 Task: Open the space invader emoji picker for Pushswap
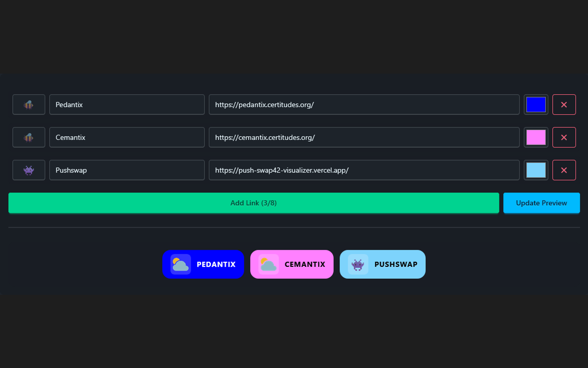(x=28, y=170)
